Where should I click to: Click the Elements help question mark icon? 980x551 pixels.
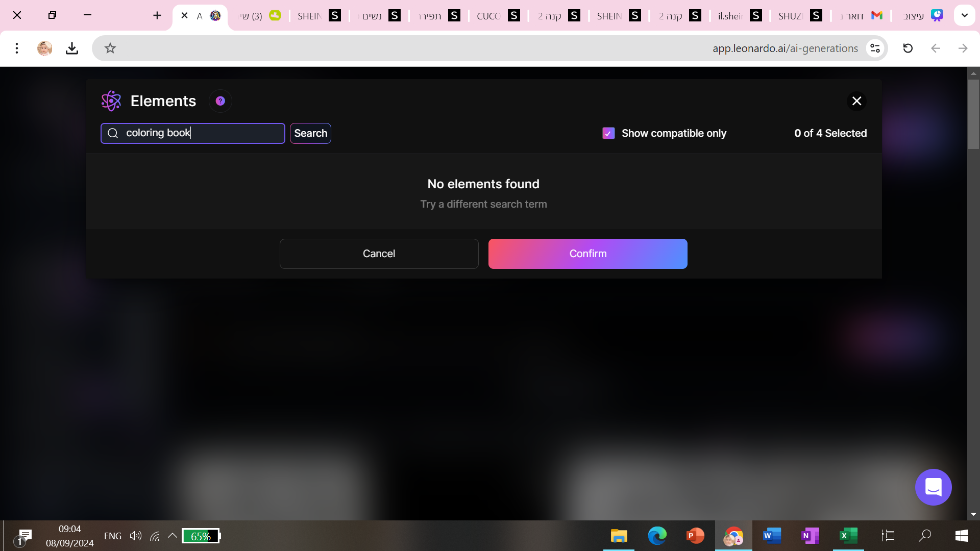[220, 101]
